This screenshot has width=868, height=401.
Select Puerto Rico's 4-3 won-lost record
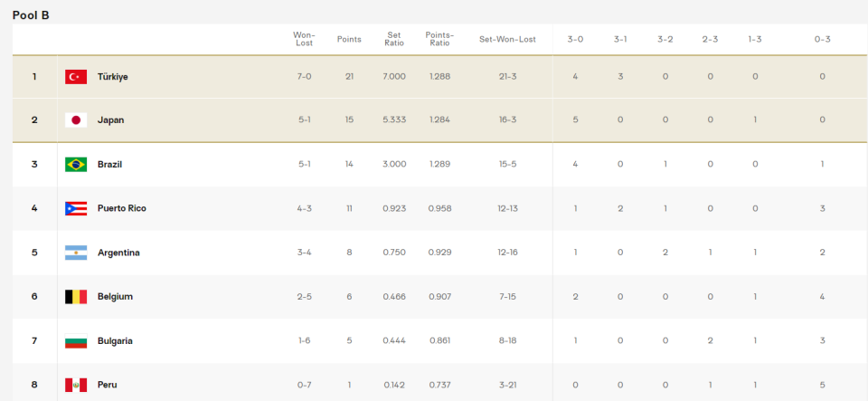(x=304, y=208)
